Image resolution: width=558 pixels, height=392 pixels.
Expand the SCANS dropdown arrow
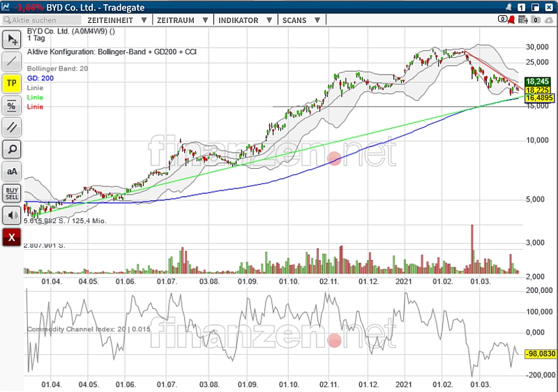317,20
